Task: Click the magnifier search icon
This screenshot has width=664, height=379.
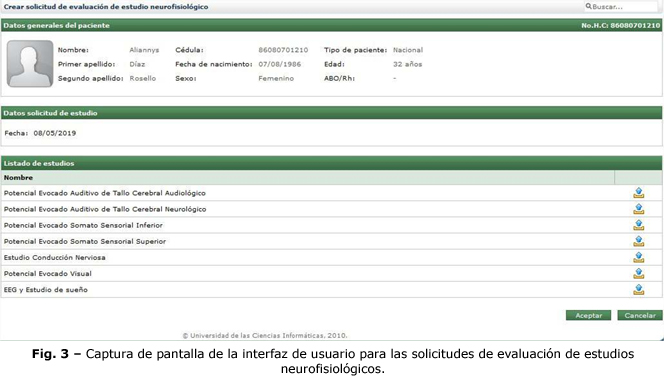Action: click(589, 6)
